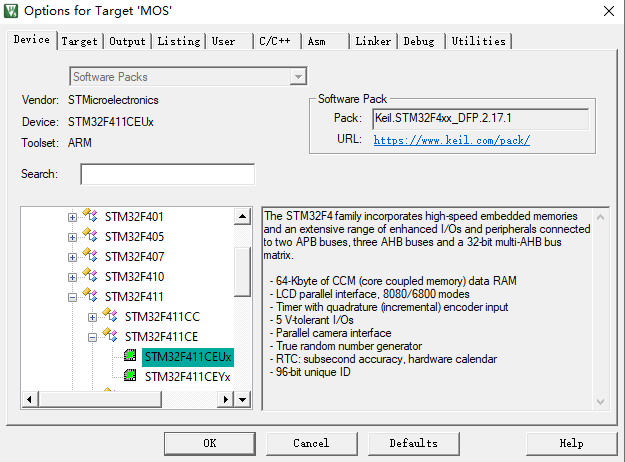Select STM32F411 tree row label
Image resolution: width=625 pixels, height=462 pixels.
[x=134, y=297]
